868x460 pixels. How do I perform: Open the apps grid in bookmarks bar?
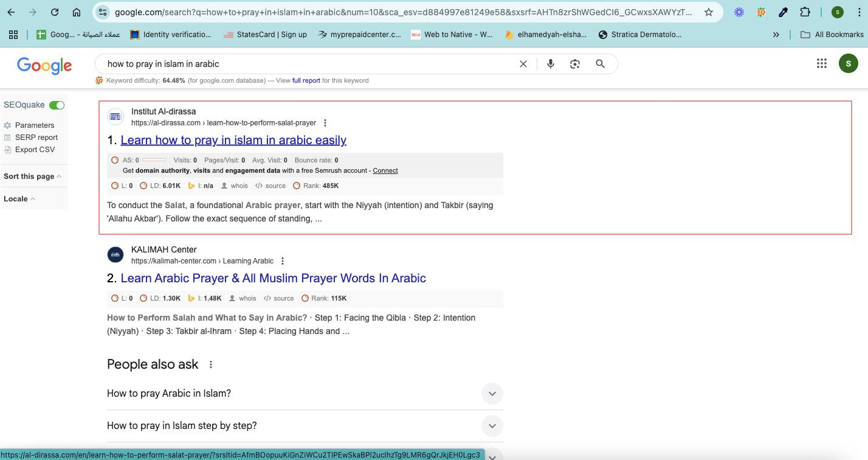13,35
